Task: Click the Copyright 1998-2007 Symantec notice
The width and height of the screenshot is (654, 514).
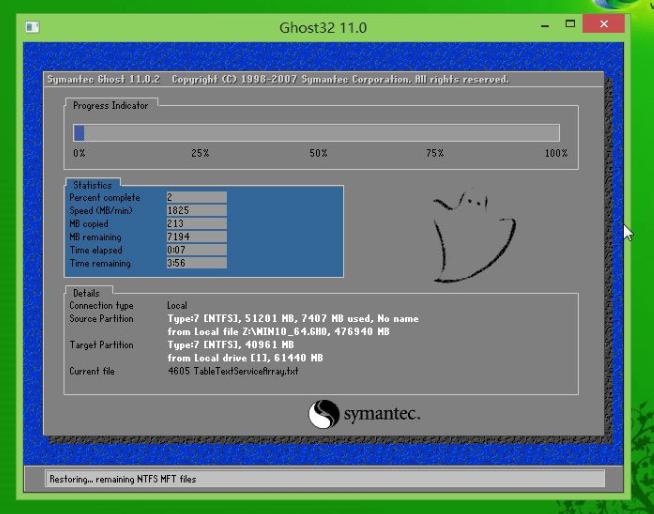Action: pyautogui.click(x=340, y=79)
